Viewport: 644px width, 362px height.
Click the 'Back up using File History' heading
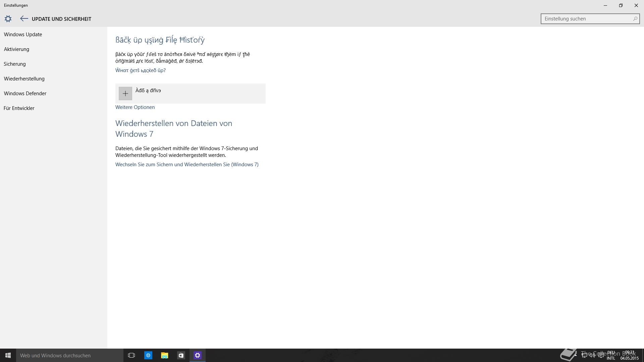pos(160,40)
